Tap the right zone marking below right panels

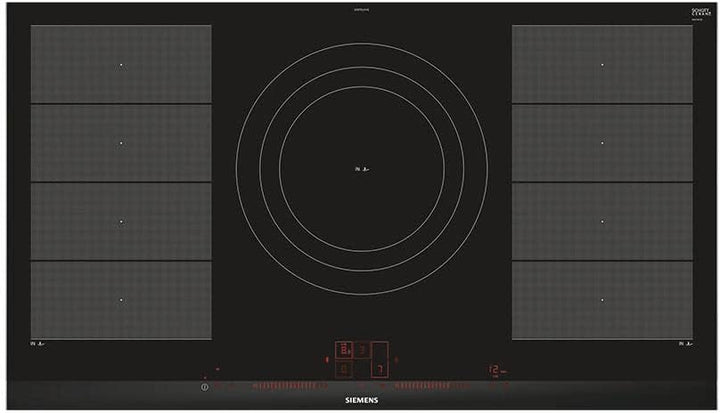click(x=684, y=344)
